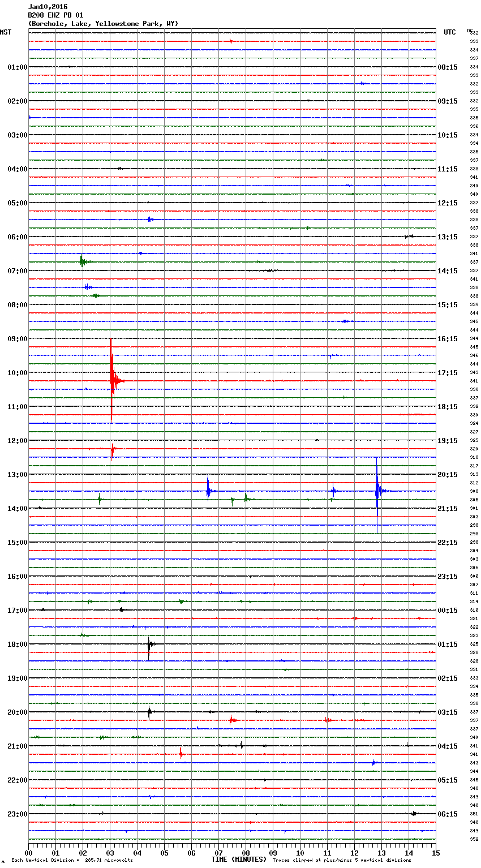This screenshot has width=481, height=868.
Task: Click the 01:15 UTC time label
Action: pyautogui.click(x=448, y=644)
